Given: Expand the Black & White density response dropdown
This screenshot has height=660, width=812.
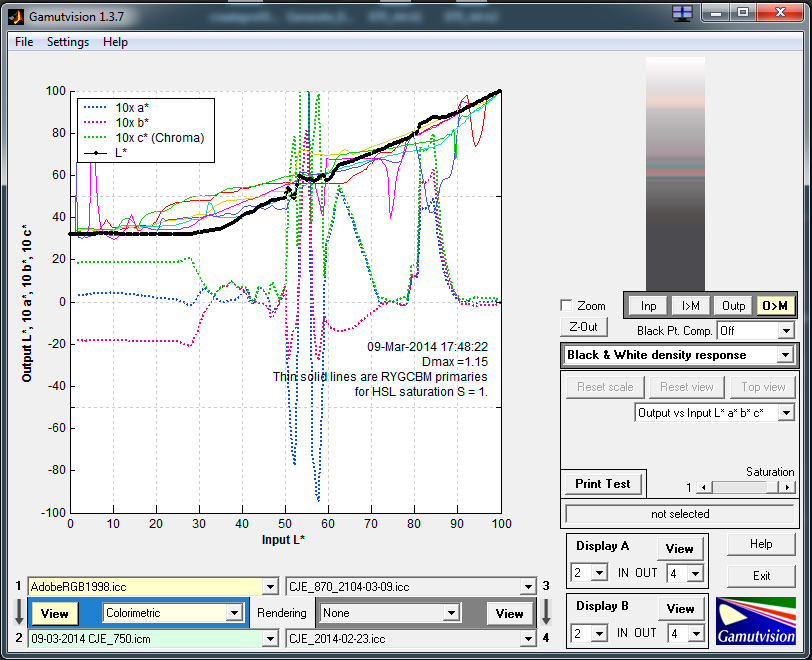Looking at the screenshot, I should [x=785, y=355].
